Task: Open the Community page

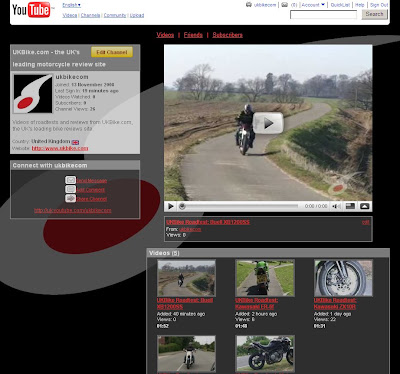Action: point(115,15)
